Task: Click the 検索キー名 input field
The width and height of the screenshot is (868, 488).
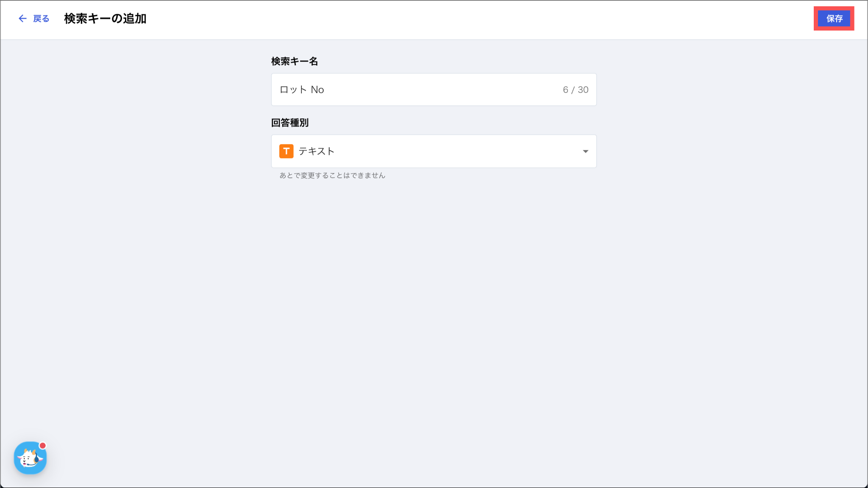Action: [x=433, y=89]
